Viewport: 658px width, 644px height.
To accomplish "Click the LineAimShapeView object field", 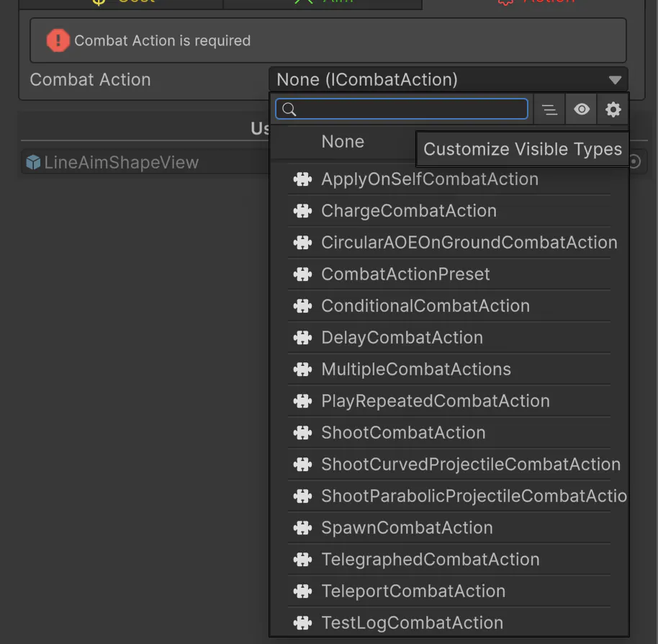I will tap(145, 162).
